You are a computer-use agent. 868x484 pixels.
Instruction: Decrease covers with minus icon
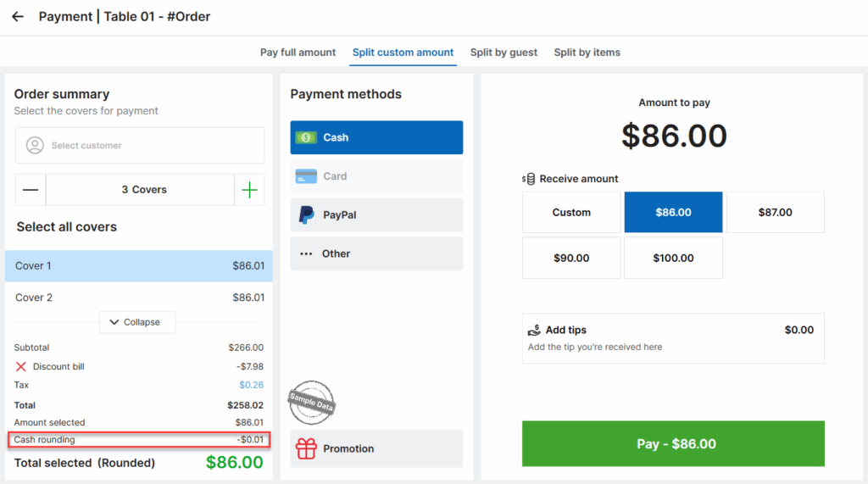(31, 190)
